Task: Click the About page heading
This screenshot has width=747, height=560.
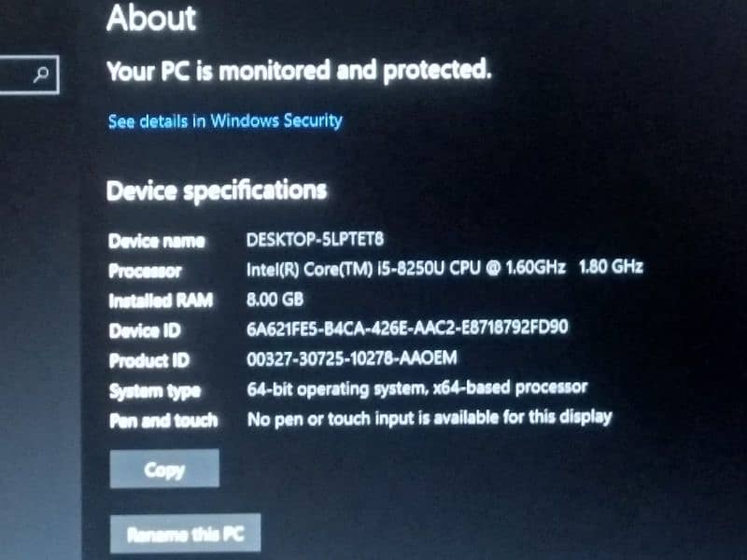Action: point(151,19)
